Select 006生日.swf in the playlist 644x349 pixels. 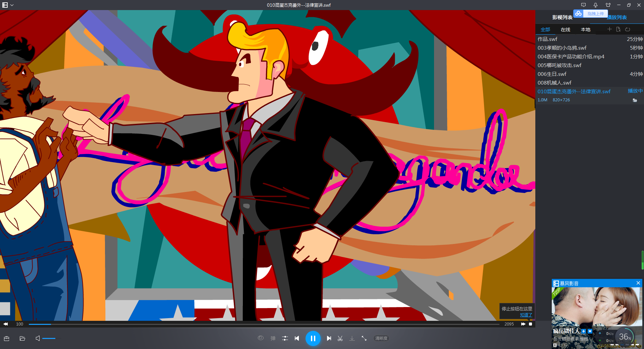tap(590, 74)
